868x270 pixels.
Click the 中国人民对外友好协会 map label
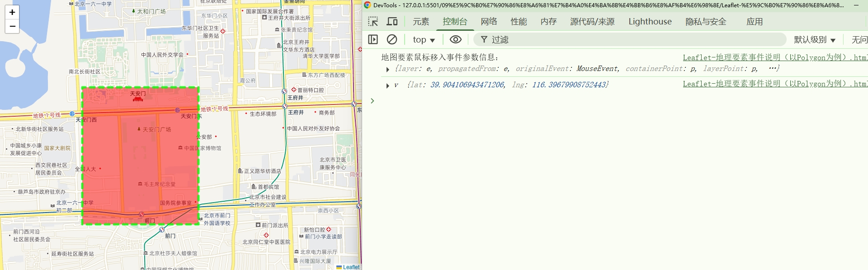313,128
